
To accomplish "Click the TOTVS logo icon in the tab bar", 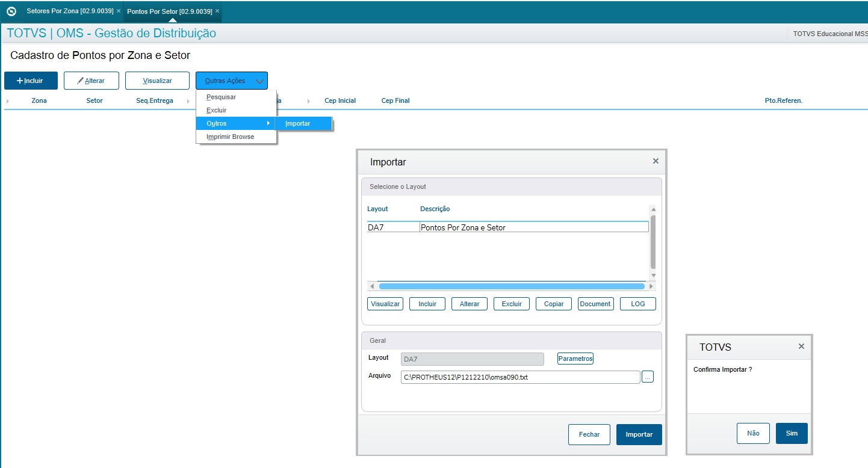I will tap(11, 11).
